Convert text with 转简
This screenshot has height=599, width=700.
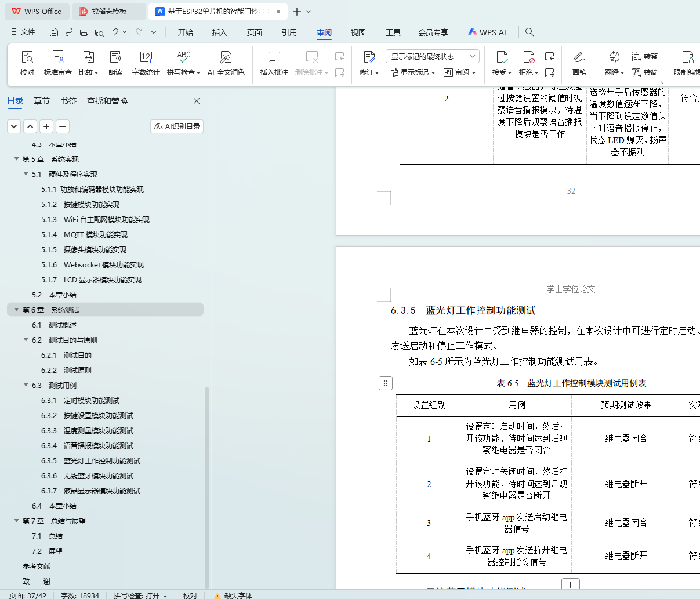[x=645, y=72]
